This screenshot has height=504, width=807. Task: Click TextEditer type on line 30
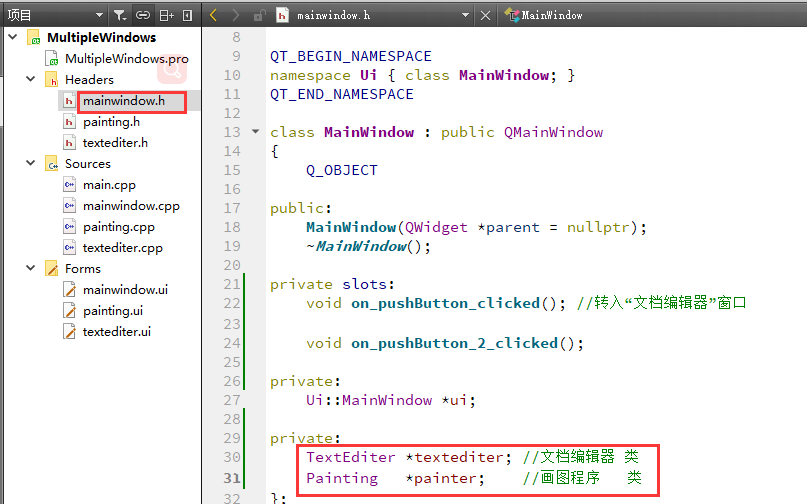click(350, 457)
